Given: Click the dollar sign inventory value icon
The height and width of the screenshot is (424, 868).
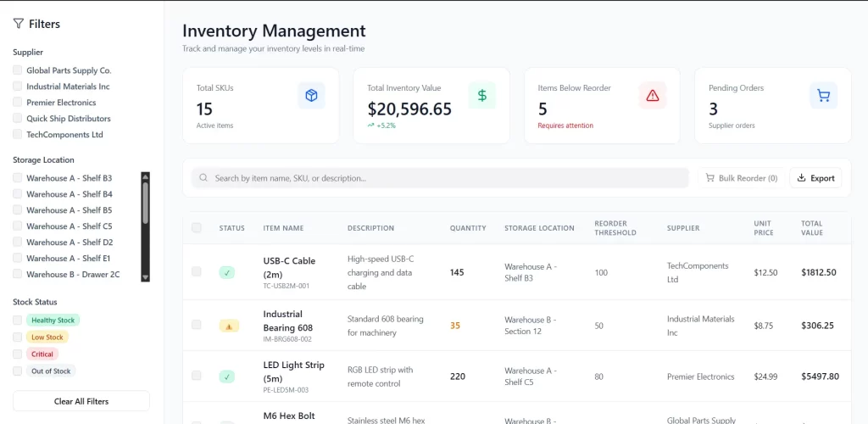Looking at the screenshot, I should point(481,96).
